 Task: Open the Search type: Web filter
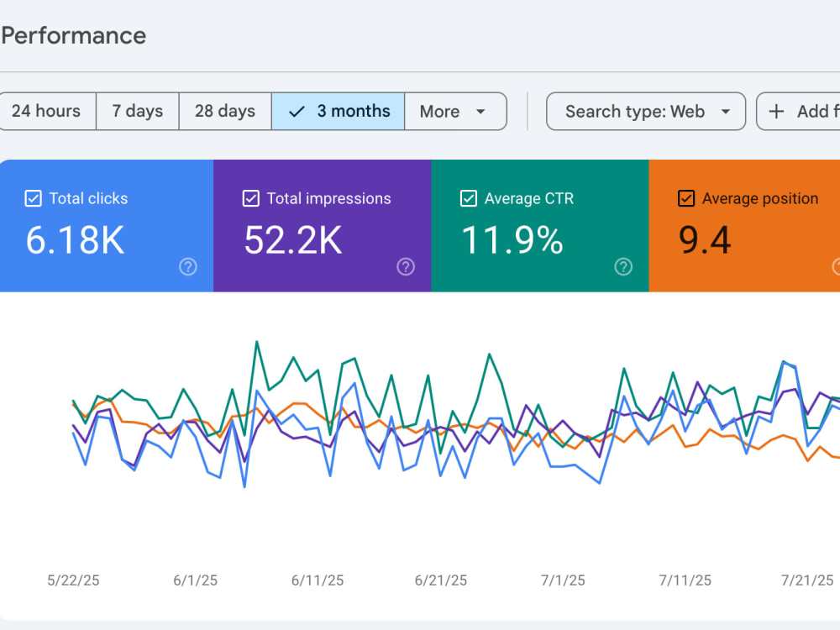coord(646,112)
